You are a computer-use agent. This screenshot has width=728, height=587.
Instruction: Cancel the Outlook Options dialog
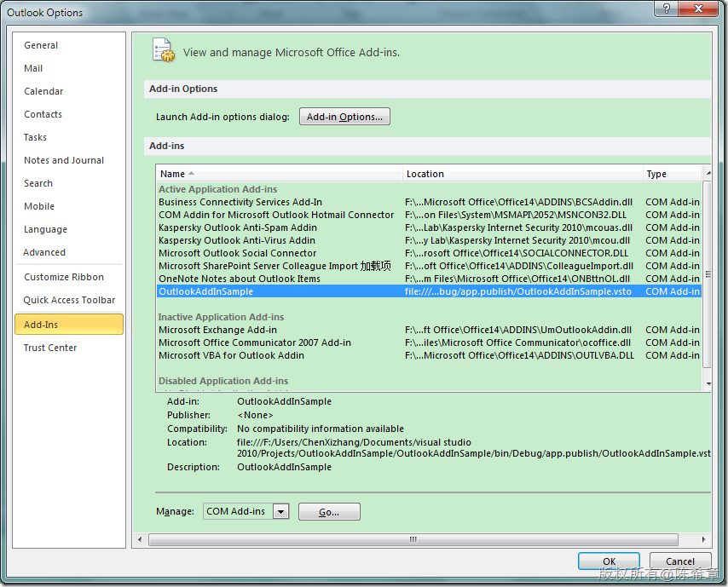click(680, 561)
